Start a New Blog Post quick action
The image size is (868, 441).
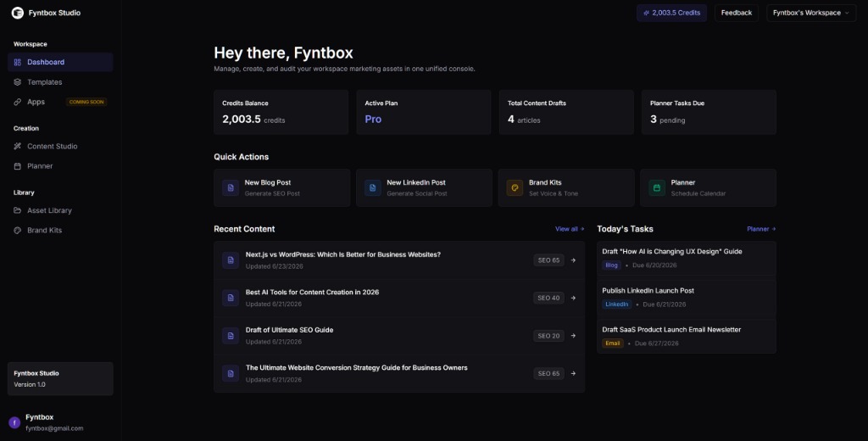coord(281,187)
